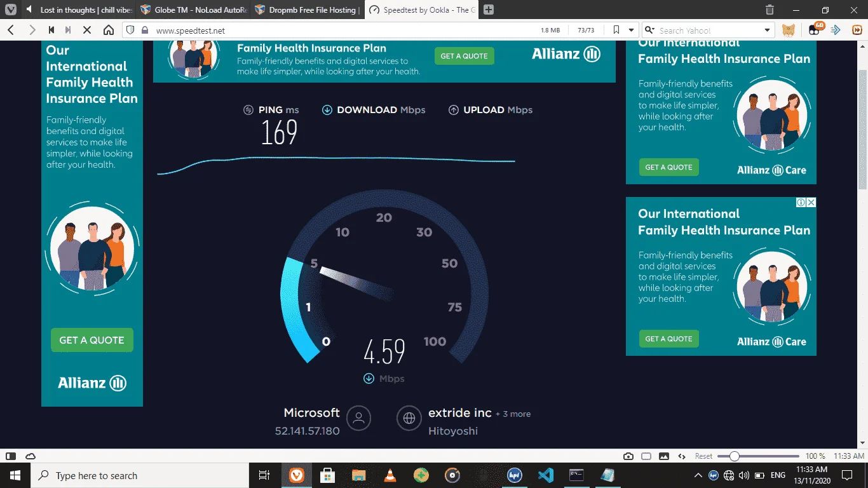868x488 pixels.
Task: Open the content blocker shield
Action: [130, 30]
